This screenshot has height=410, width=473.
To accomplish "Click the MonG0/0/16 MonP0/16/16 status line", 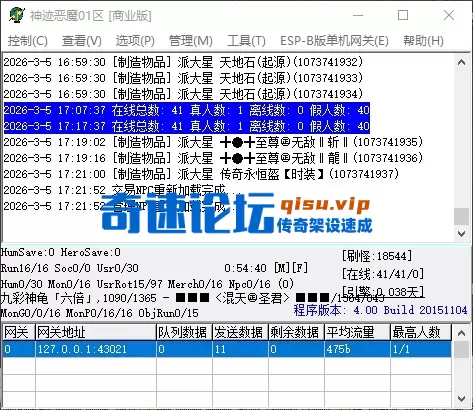I will [x=100, y=313].
